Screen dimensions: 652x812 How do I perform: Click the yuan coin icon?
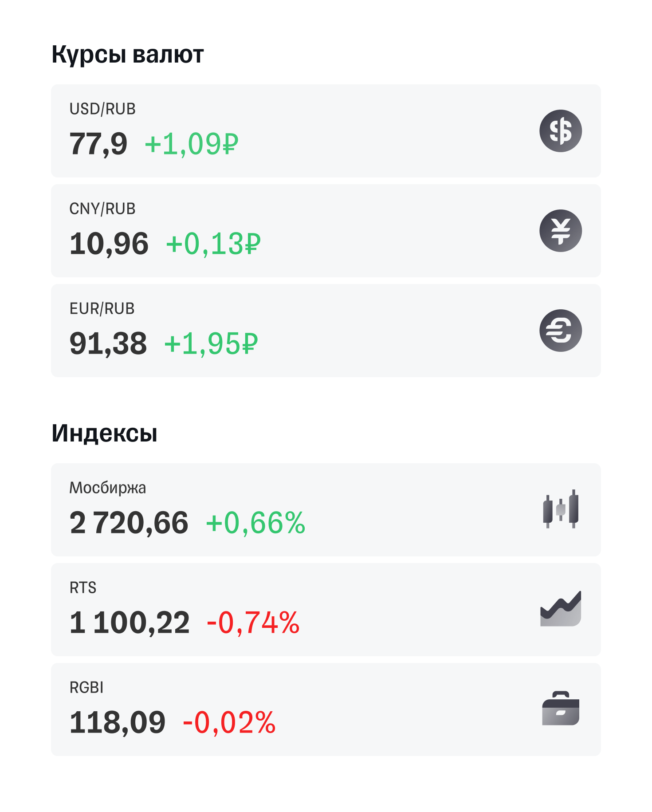point(560,231)
